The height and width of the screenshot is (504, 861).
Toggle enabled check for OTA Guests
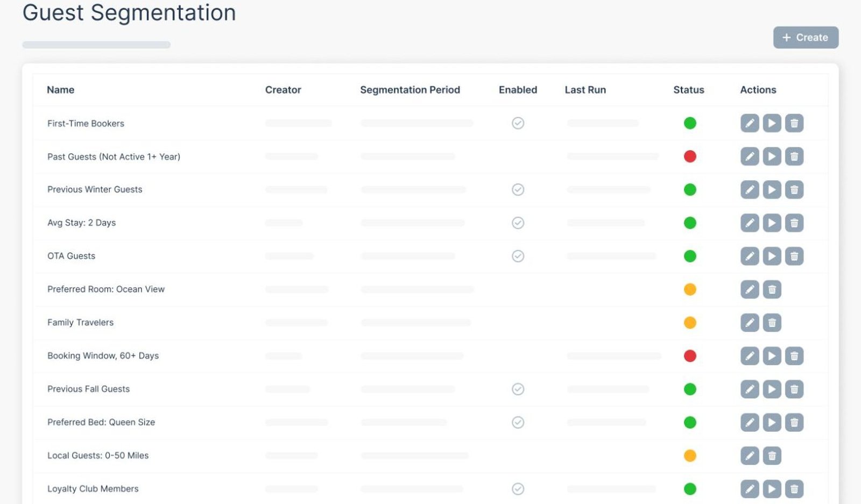tap(518, 256)
